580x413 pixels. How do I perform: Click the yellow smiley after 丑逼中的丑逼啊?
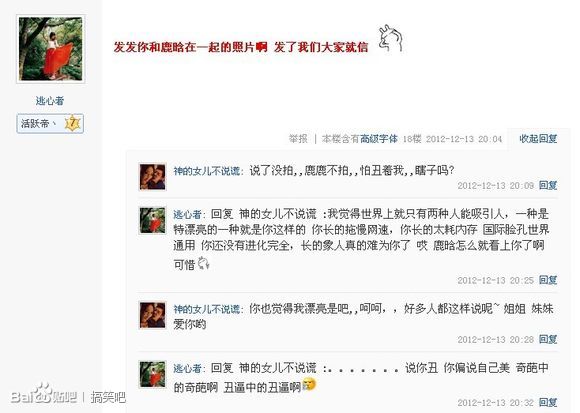(310, 385)
